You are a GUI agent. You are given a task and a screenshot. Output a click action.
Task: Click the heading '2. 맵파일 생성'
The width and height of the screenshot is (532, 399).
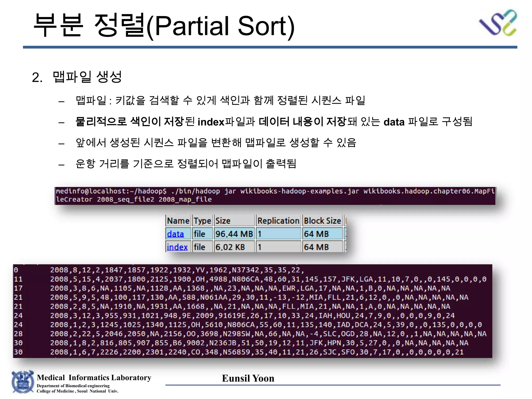tap(77, 77)
